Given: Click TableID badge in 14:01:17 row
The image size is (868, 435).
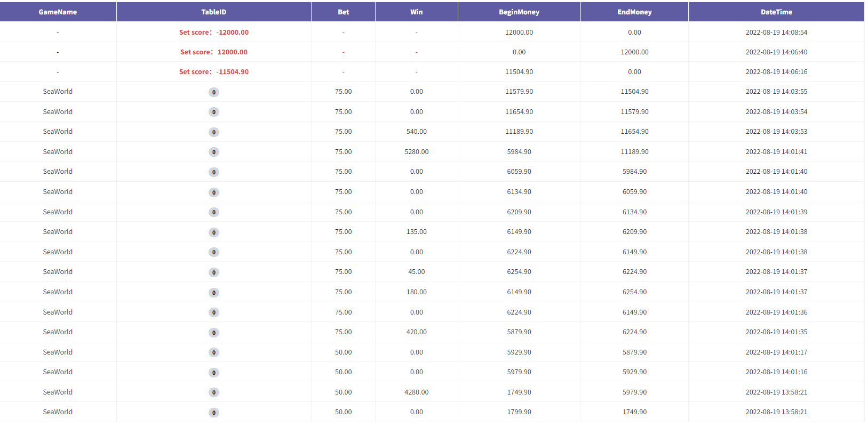Looking at the screenshot, I should point(214,352).
